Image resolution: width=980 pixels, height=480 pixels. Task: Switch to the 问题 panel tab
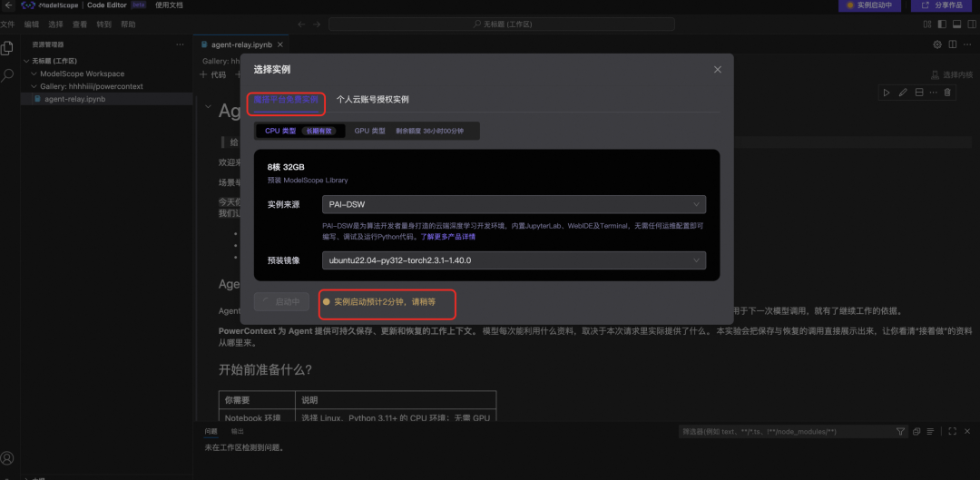[x=211, y=431]
